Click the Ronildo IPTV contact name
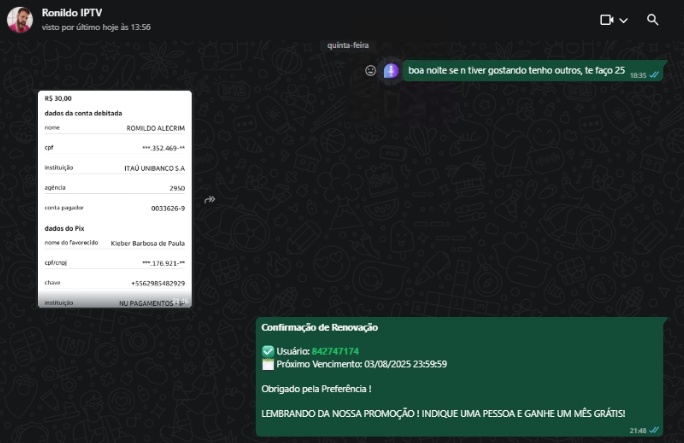Viewport: 684px width, 443px height. 72,12
